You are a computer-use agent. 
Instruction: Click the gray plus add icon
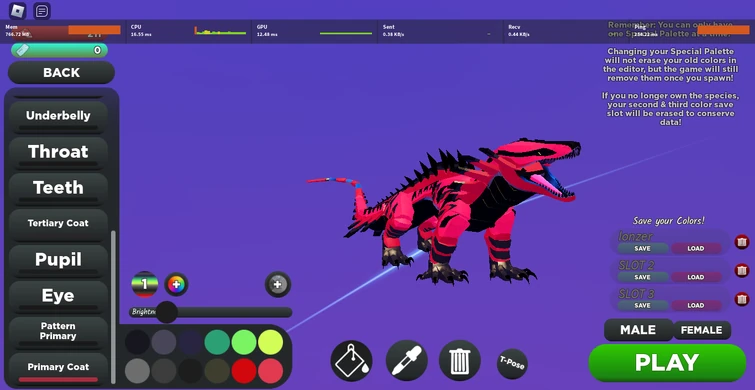tap(278, 285)
